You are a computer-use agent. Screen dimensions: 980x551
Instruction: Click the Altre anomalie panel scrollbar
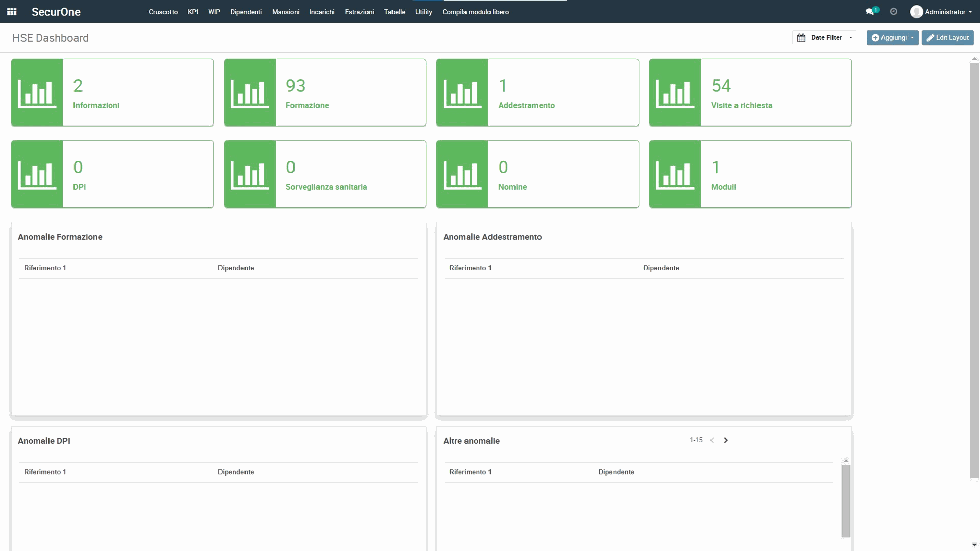coord(846,500)
